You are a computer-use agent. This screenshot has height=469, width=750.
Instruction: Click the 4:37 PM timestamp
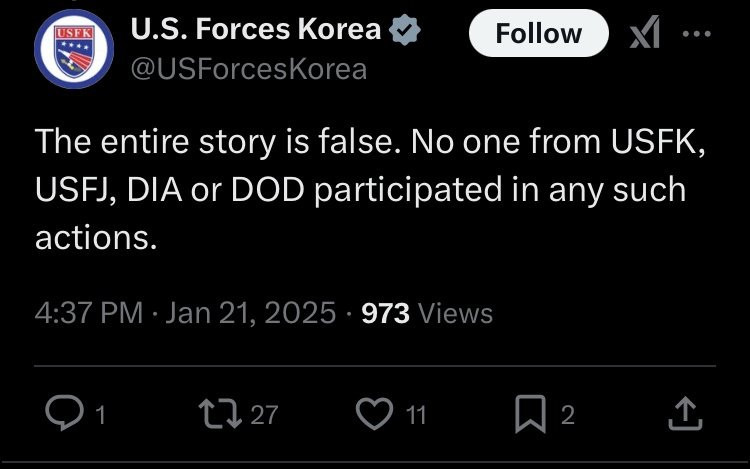point(89,313)
